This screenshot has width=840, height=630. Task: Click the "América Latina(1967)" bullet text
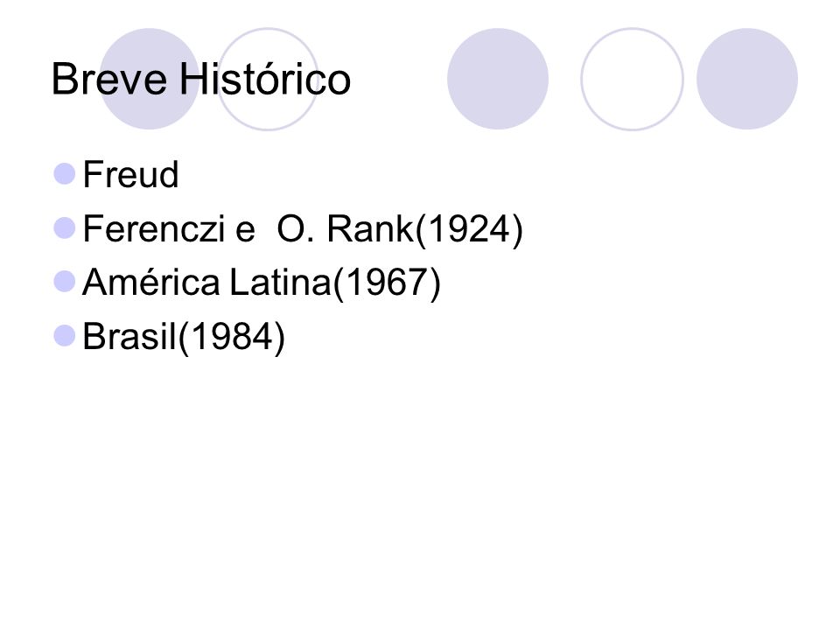pos(262,283)
